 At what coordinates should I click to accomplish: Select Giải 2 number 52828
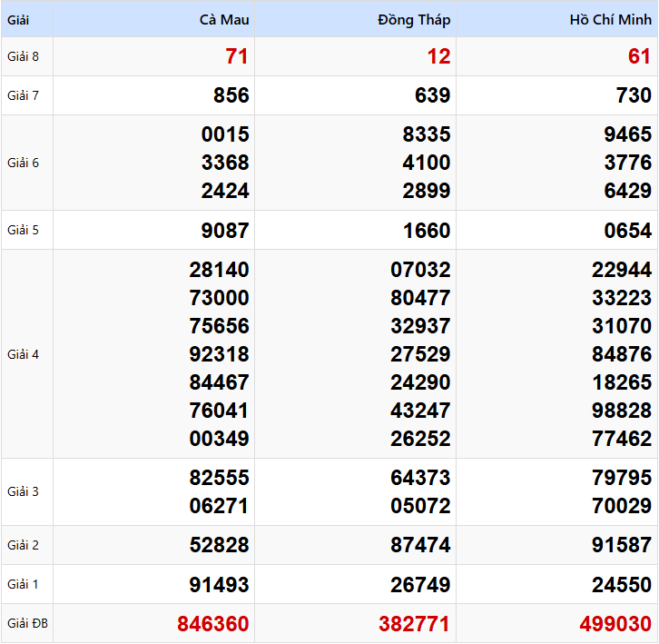point(219,545)
